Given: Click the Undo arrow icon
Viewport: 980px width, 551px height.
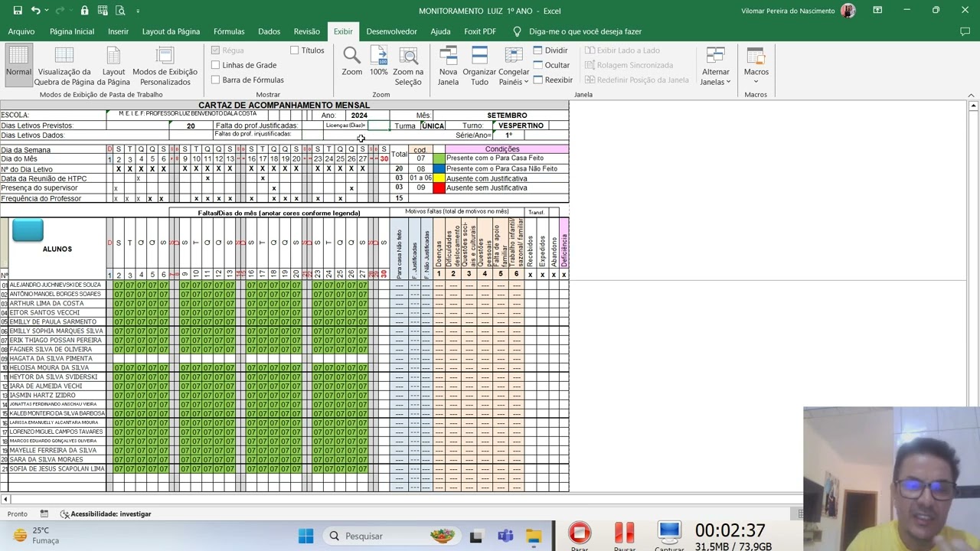Looking at the screenshot, I should point(36,11).
